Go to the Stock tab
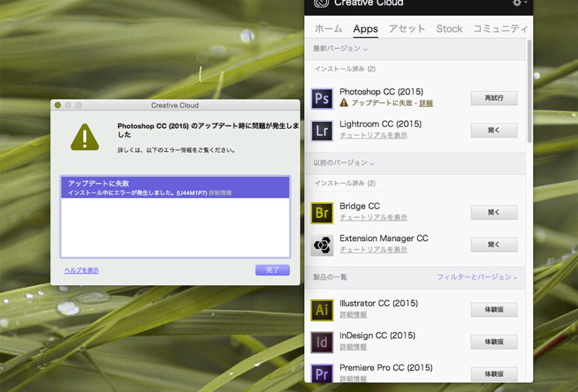The width and height of the screenshot is (578, 392). click(x=449, y=29)
